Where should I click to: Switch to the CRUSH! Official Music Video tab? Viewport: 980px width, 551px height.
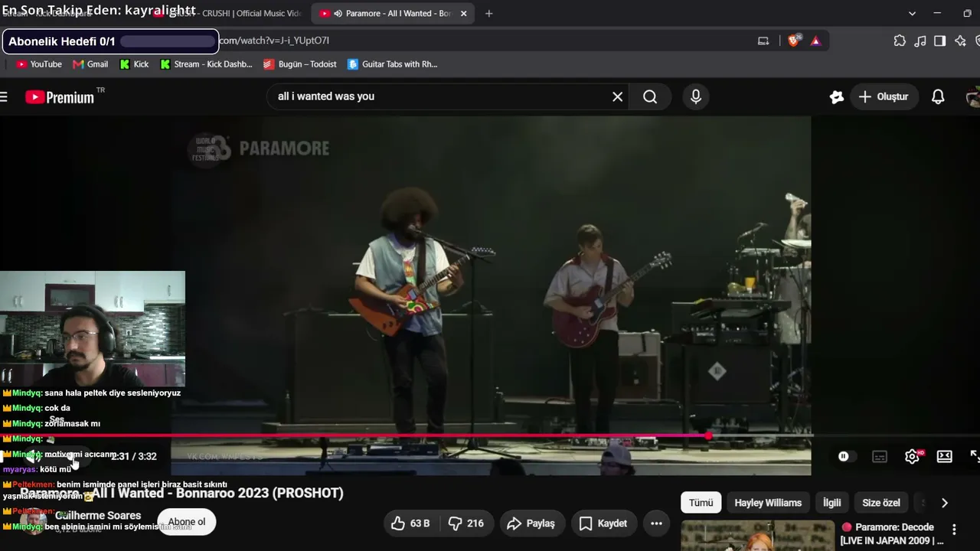click(x=230, y=13)
